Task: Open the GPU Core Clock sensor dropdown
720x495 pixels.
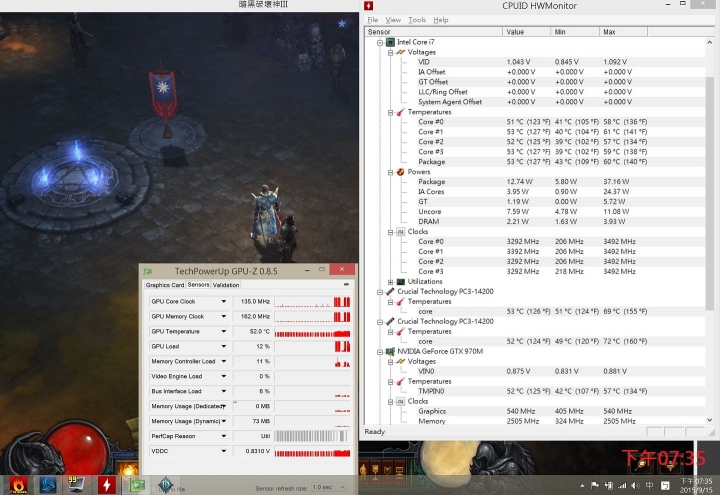Action: coord(224,302)
